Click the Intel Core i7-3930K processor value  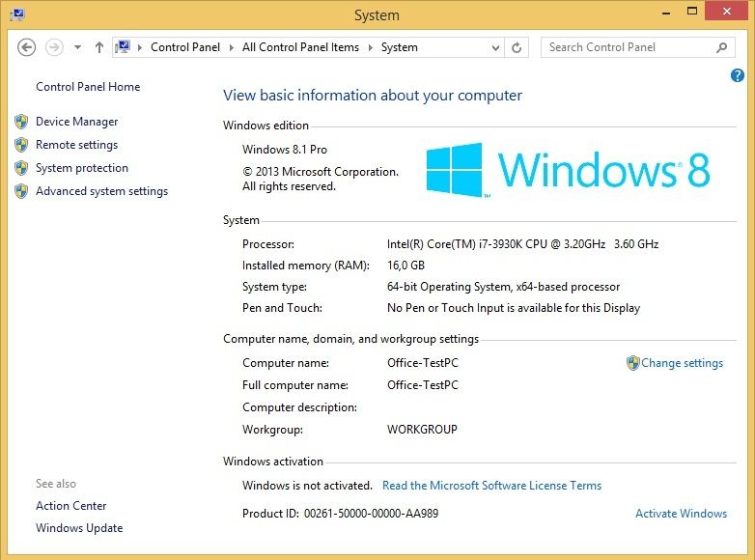[x=522, y=244]
